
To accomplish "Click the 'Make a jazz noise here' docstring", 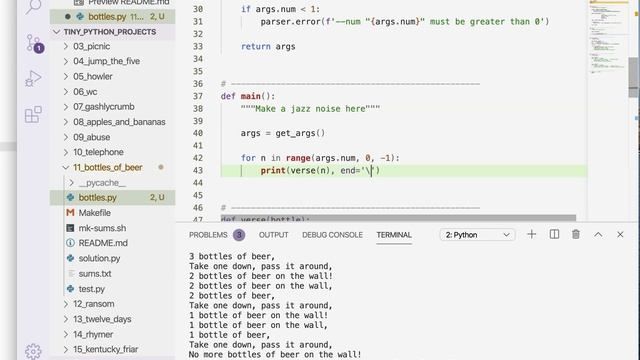I will click(310, 109).
